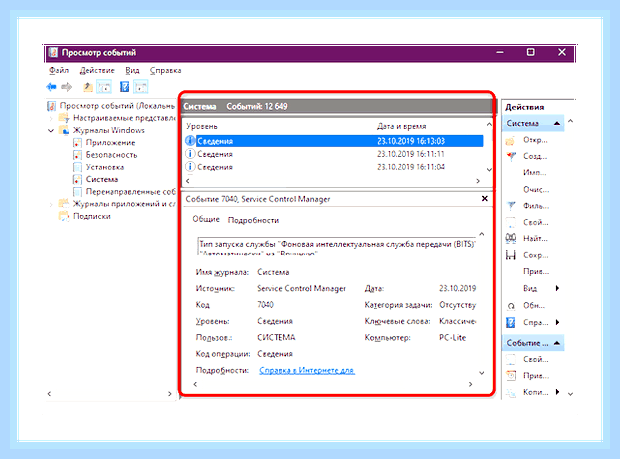Collapse the Система actions section
Viewport: 620px width, 459px height.
pos(557,123)
